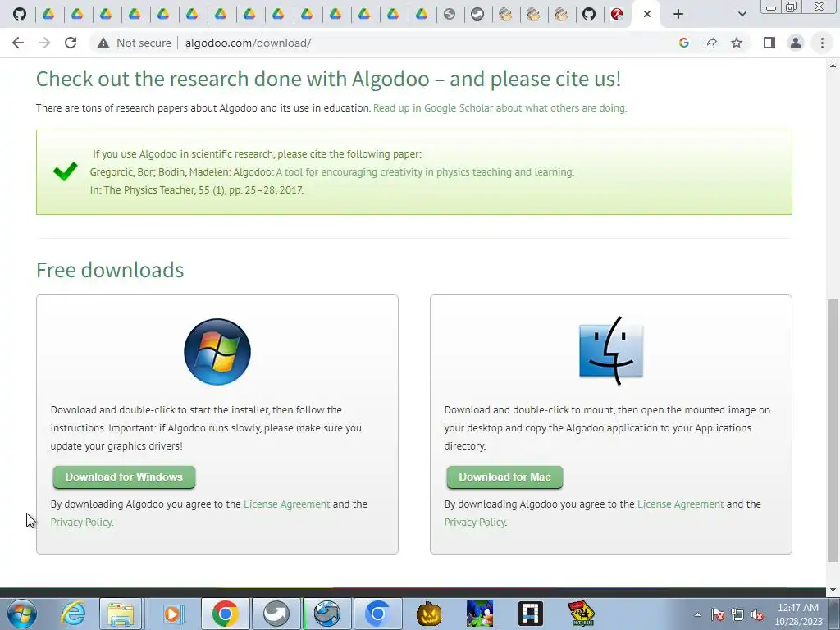840x630 pixels.
Task: Open the blue Chromium taskbar icon
Action: 377,614
